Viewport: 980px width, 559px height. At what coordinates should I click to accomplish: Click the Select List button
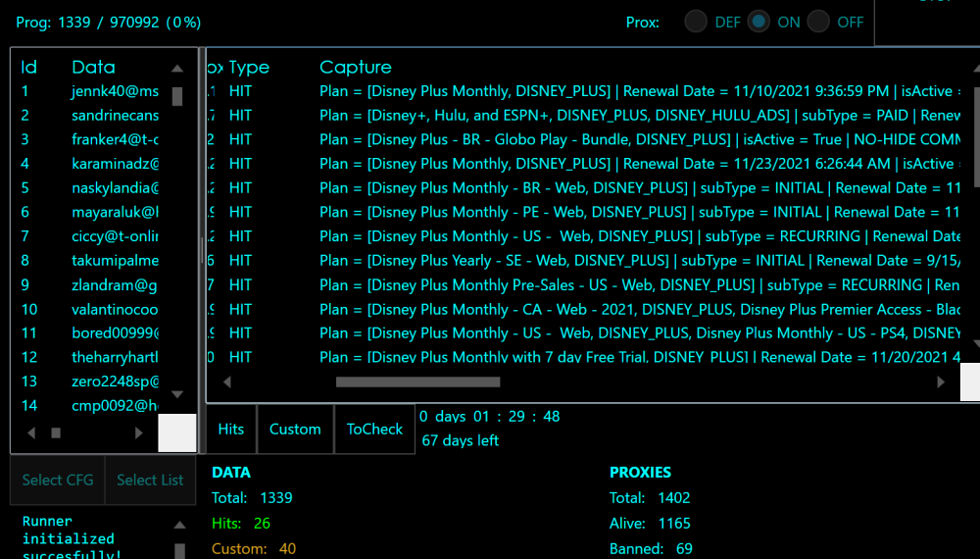tap(150, 480)
